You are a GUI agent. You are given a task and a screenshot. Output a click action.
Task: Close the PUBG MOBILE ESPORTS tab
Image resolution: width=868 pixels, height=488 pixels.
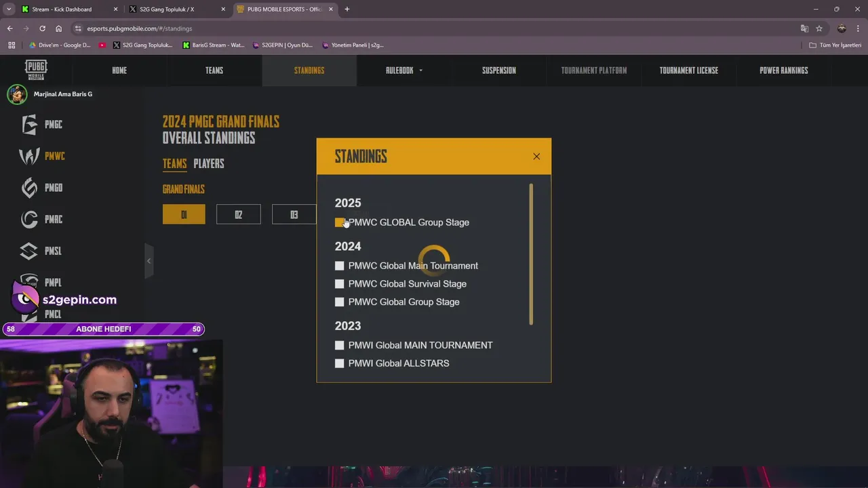pyautogui.click(x=331, y=9)
